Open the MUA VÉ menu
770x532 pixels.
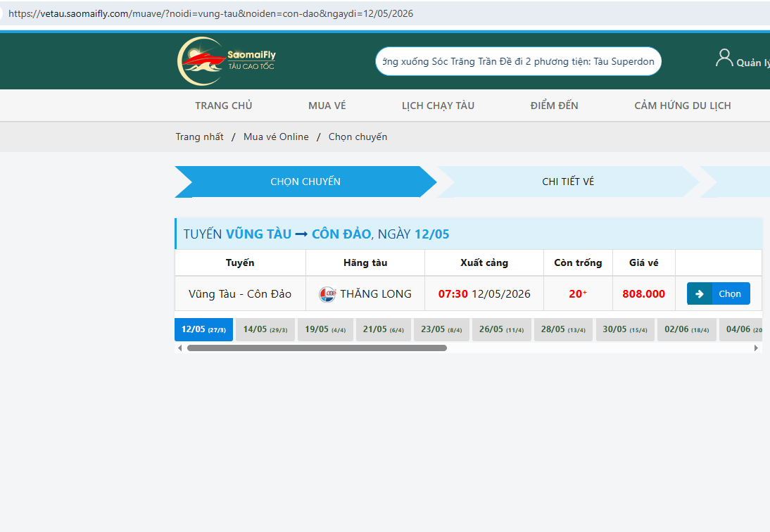point(327,106)
